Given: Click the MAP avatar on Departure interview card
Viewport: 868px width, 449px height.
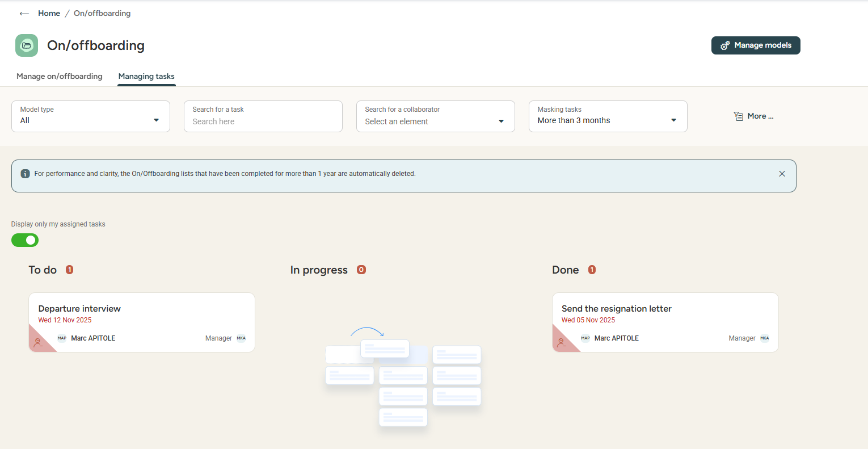Looking at the screenshot, I should [x=62, y=338].
